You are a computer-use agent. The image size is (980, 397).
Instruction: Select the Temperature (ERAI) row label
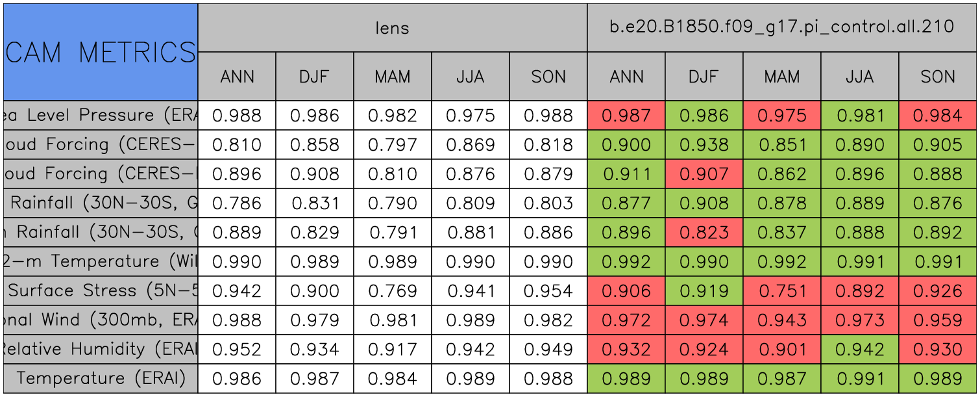click(x=101, y=378)
